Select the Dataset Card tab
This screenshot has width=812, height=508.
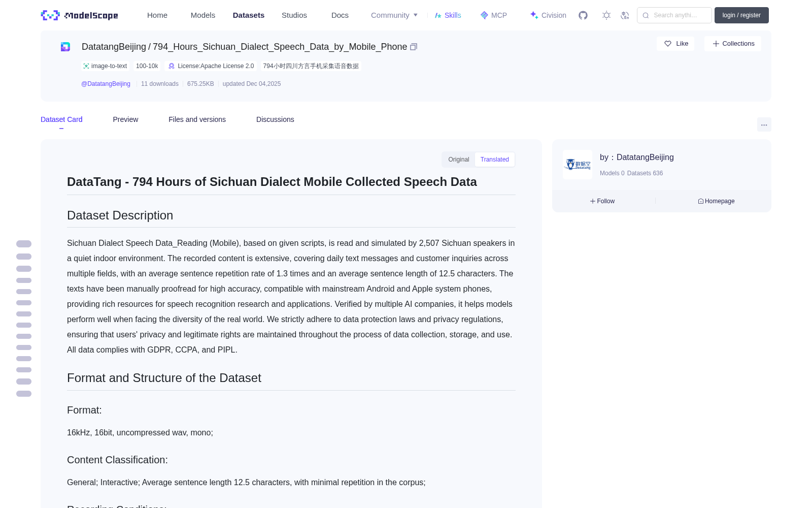[x=61, y=119]
